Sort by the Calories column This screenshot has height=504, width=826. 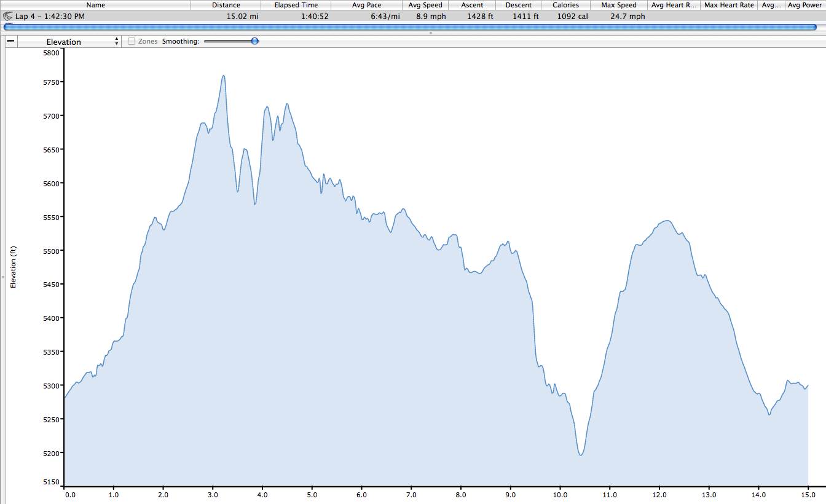[565, 5]
